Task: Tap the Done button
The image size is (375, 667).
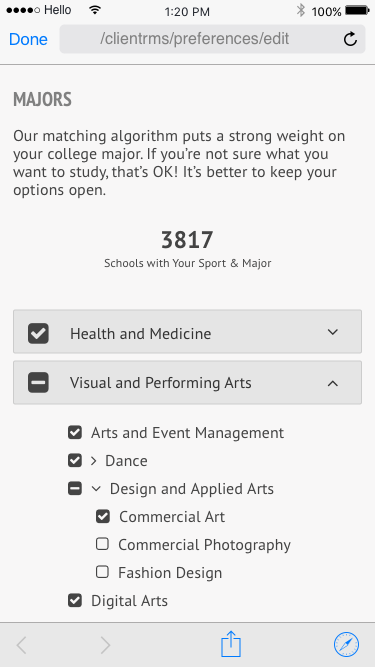Action: click(x=28, y=40)
